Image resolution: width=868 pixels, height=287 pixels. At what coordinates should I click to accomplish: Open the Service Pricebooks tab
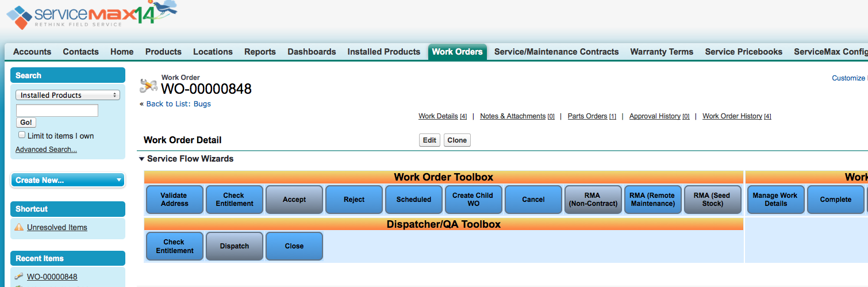point(744,52)
